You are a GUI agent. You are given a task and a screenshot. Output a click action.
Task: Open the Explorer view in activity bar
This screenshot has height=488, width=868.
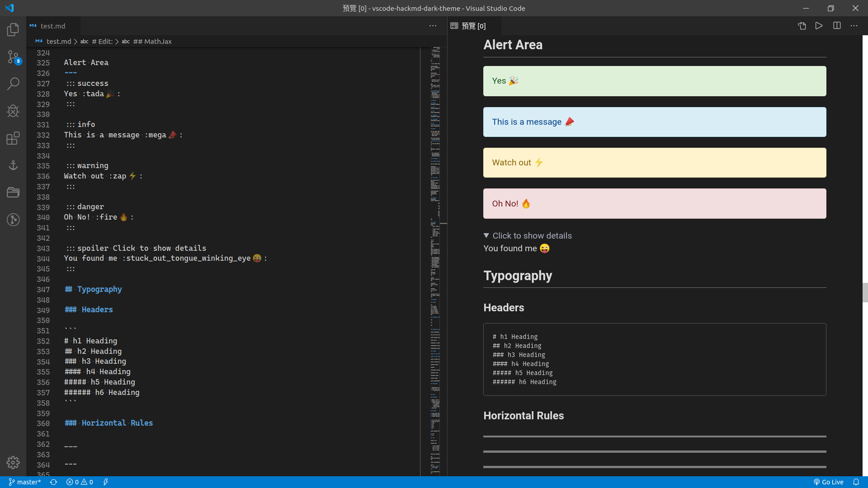13,30
